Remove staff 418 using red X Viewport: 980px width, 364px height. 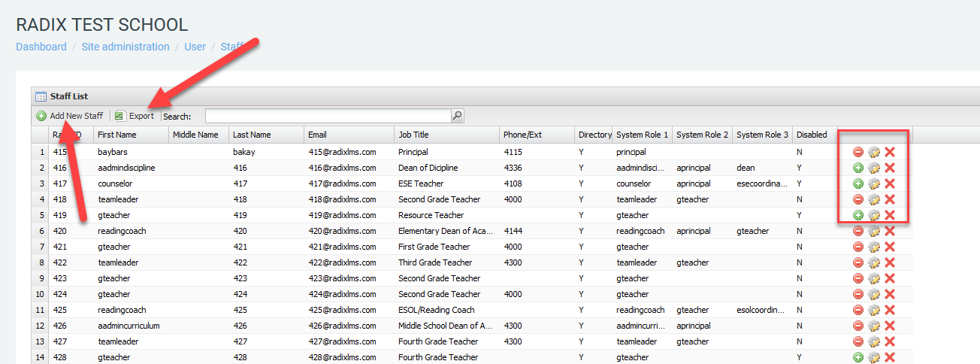pos(890,199)
